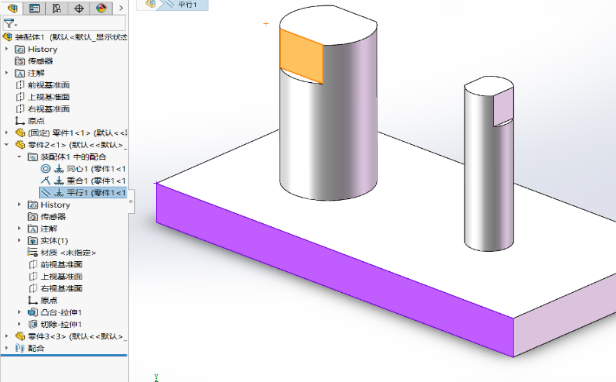Select the flat cut face on the small cylinder
Screen dimensions: 616x382
pos(503,107)
